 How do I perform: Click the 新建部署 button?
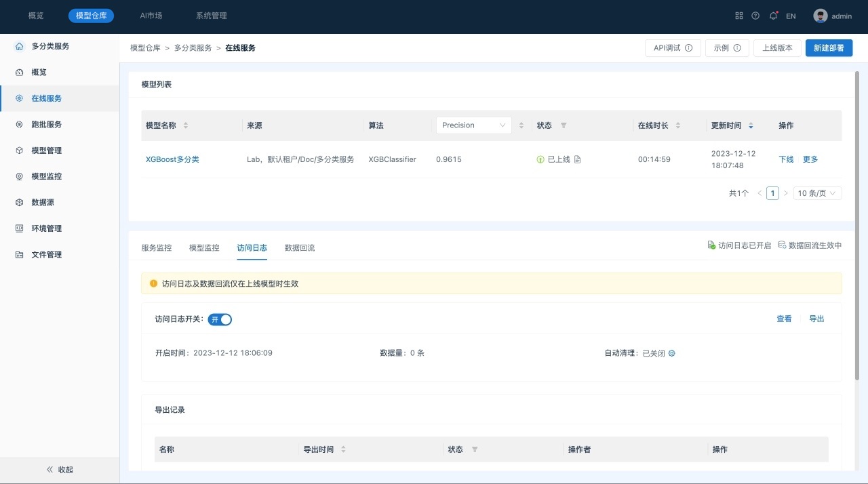point(829,48)
